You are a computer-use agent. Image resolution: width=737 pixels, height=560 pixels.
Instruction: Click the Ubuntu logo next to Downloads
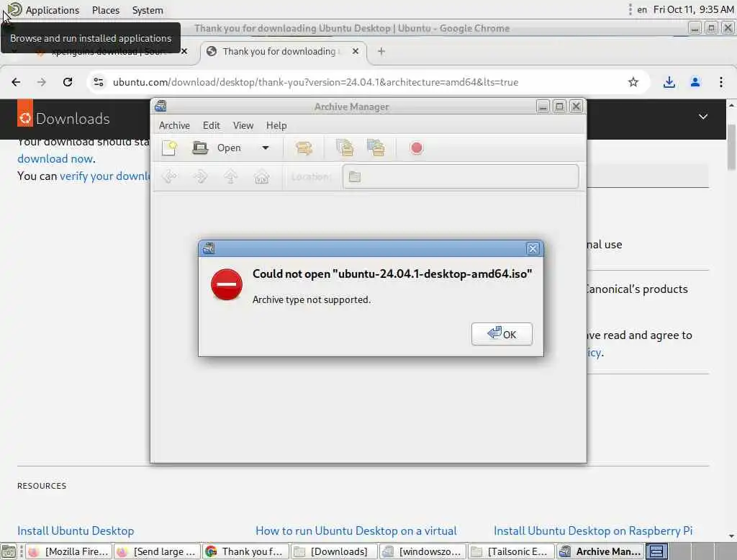pyautogui.click(x=25, y=117)
